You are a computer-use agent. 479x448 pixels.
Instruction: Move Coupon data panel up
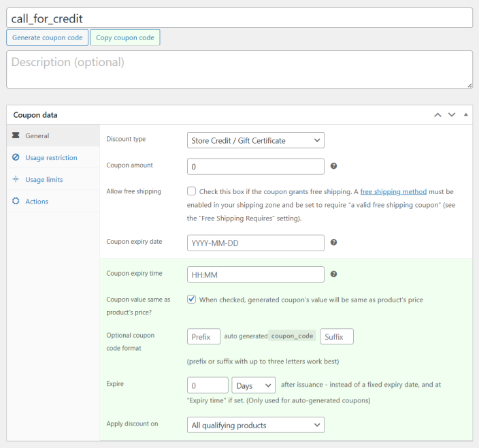438,115
